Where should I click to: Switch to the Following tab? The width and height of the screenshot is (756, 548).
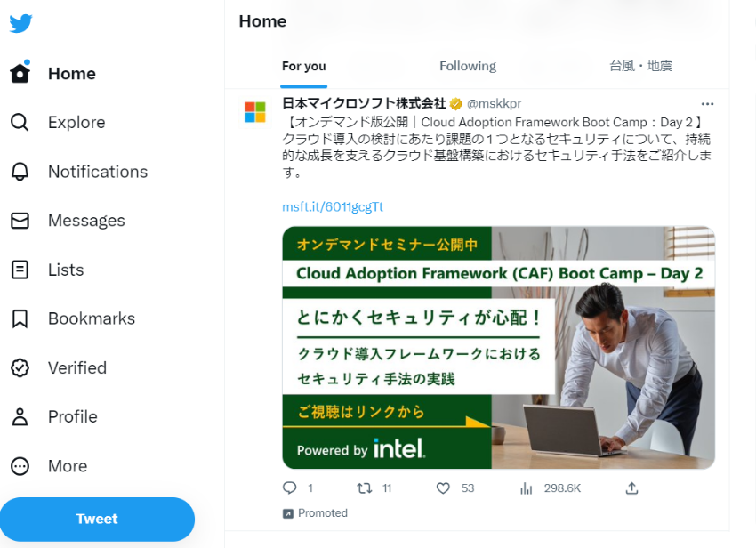tap(468, 66)
